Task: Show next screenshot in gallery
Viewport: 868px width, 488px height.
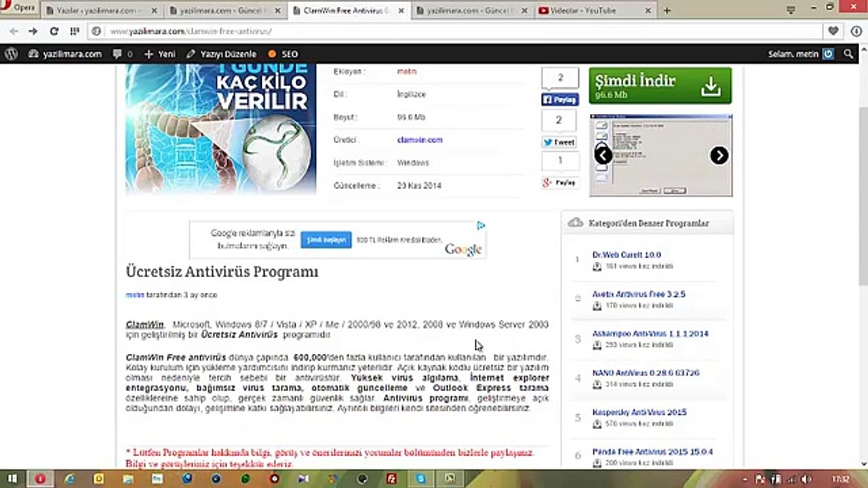Action: click(x=719, y=155)
